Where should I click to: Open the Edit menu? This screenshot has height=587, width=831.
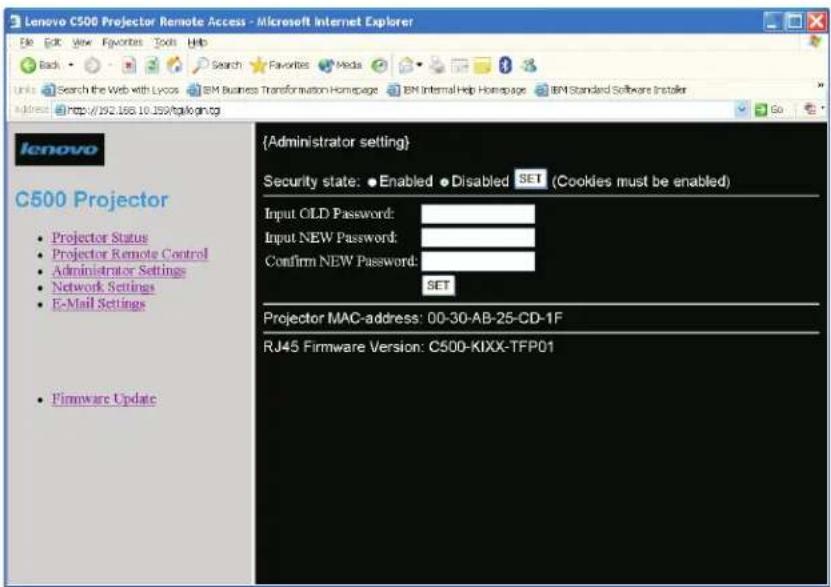pos(52,42)
